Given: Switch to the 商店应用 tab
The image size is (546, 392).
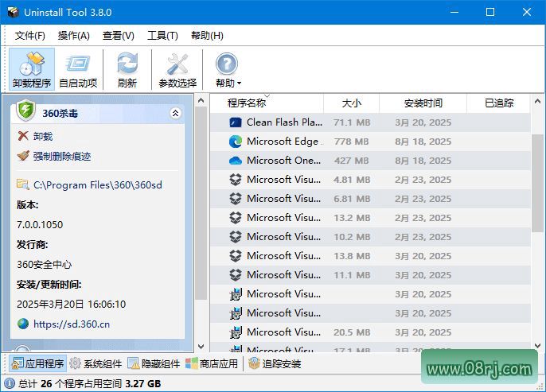Looking at the screenshot, I should [x=212, y=363].
